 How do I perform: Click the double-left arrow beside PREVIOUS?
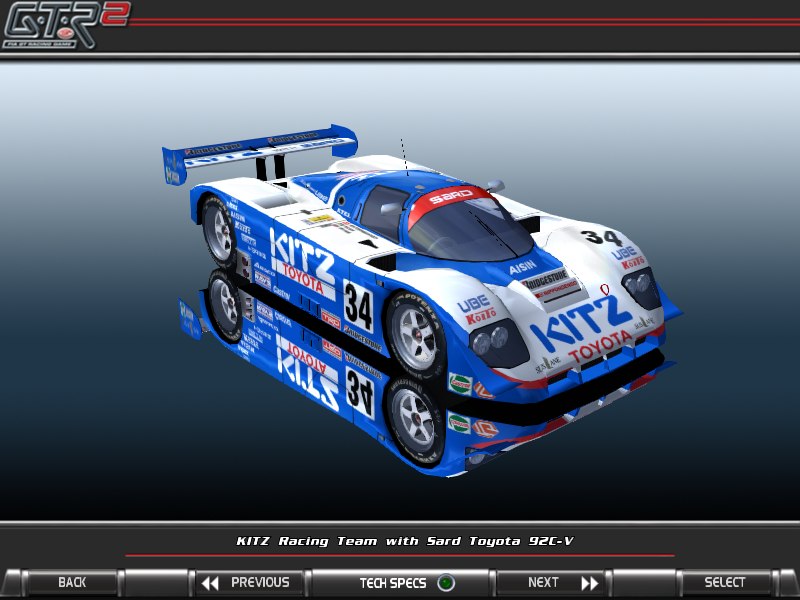pyautogui.click(x=210, y=583)
